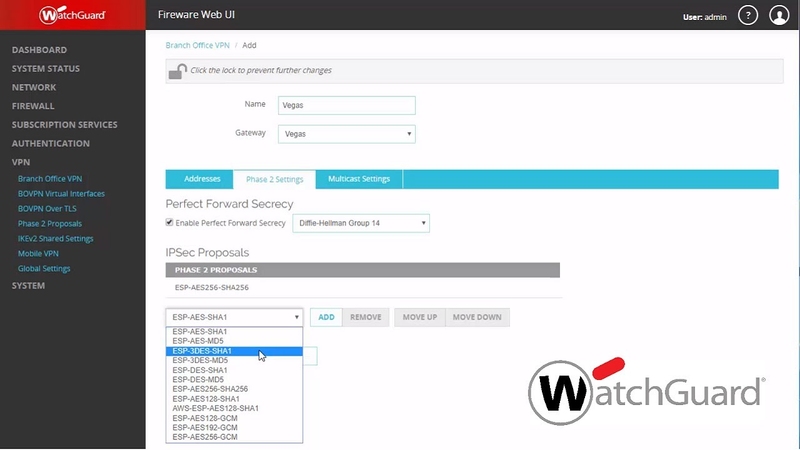Open DASHBOARD in the sidebar
The height and width of the screenshot is (450, 800).
tap(39, 50)
